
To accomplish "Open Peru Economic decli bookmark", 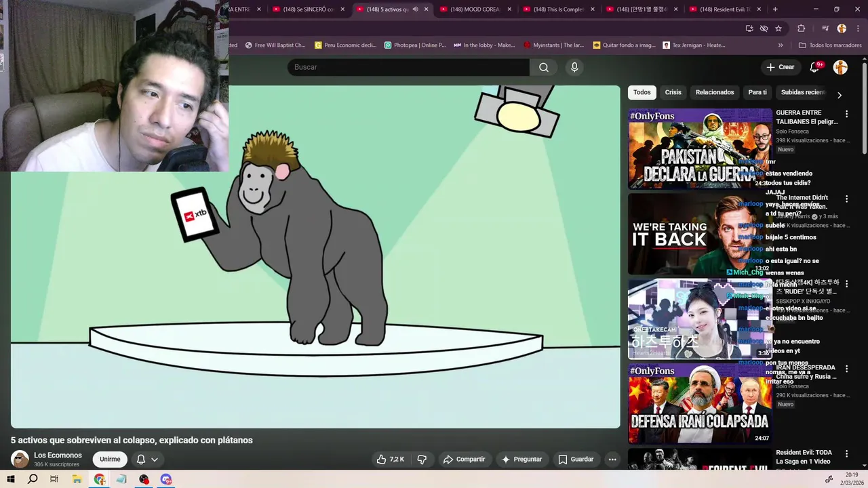I will point(345,45).
